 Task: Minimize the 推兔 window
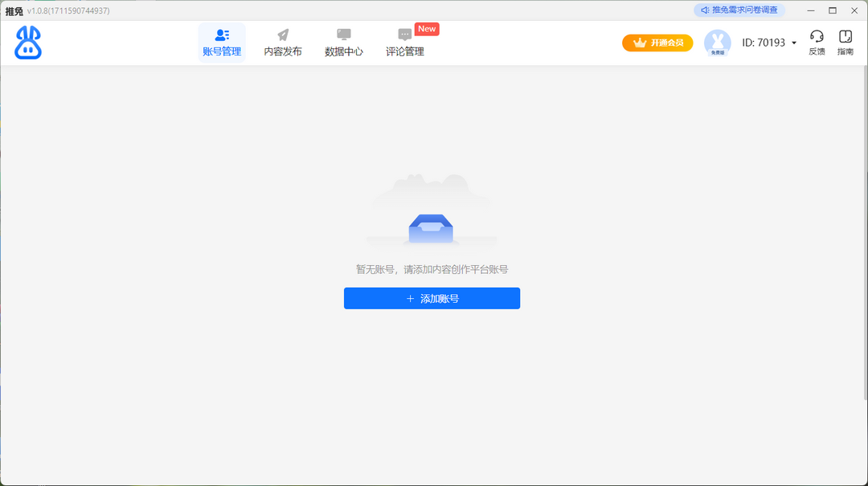pyautogui.click(x=810, y=10)
